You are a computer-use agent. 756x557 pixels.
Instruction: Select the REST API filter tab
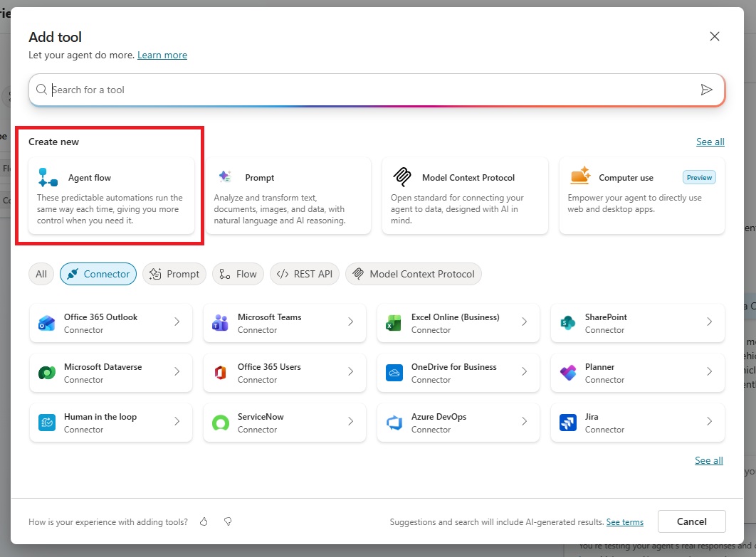click(x=305, y=274)
